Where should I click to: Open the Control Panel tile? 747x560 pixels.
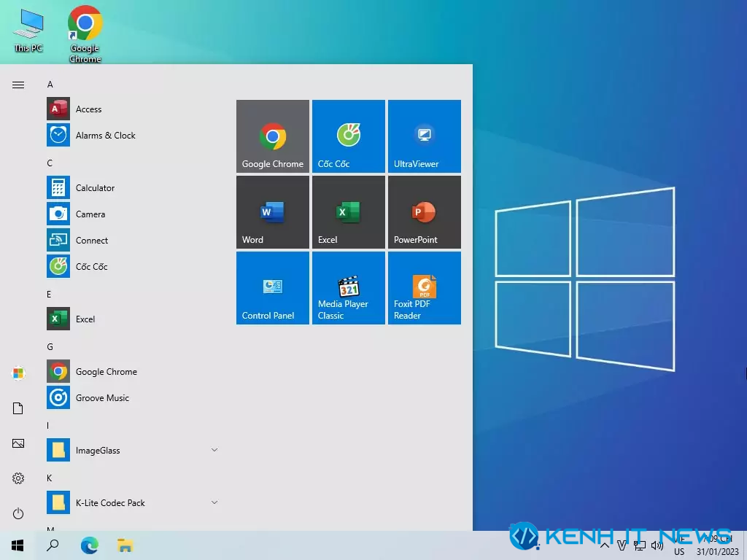pos(273,288)
